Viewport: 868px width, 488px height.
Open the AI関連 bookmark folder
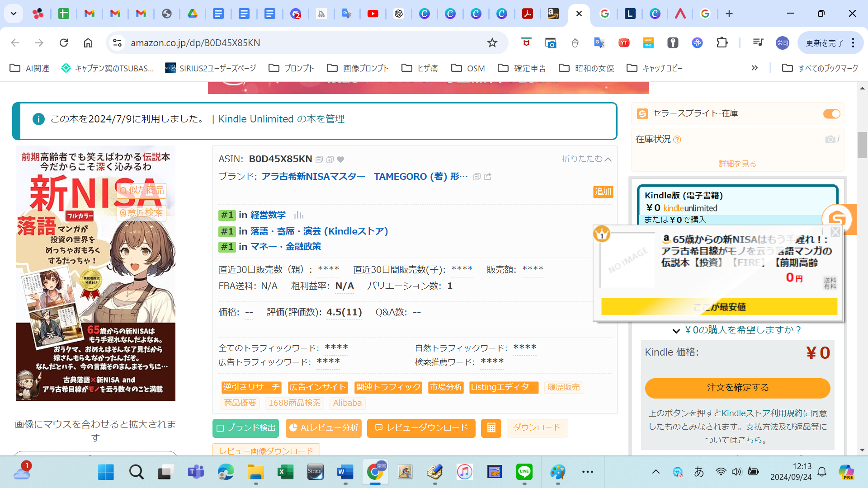click(x=29, y=68)
